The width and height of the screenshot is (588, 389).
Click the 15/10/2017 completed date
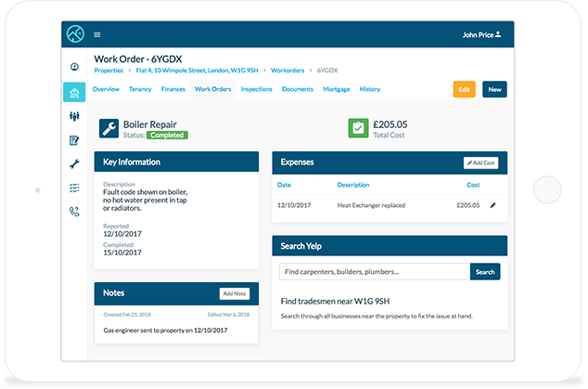click(122, 253)
